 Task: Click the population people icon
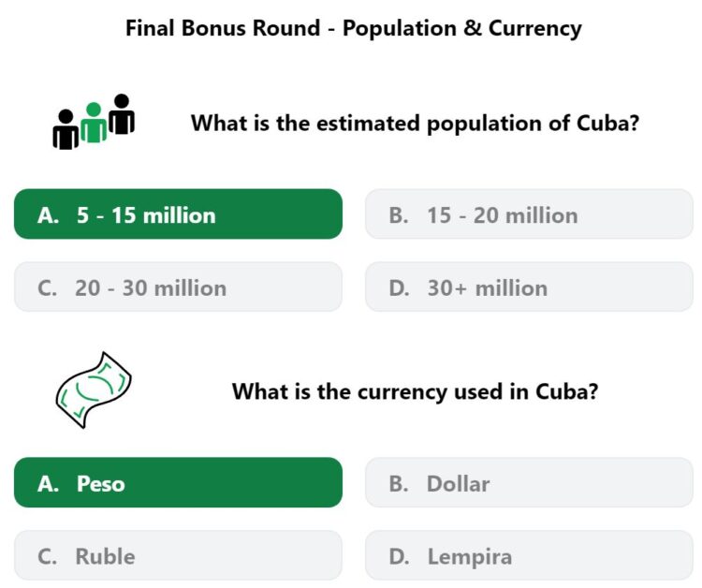94,122
